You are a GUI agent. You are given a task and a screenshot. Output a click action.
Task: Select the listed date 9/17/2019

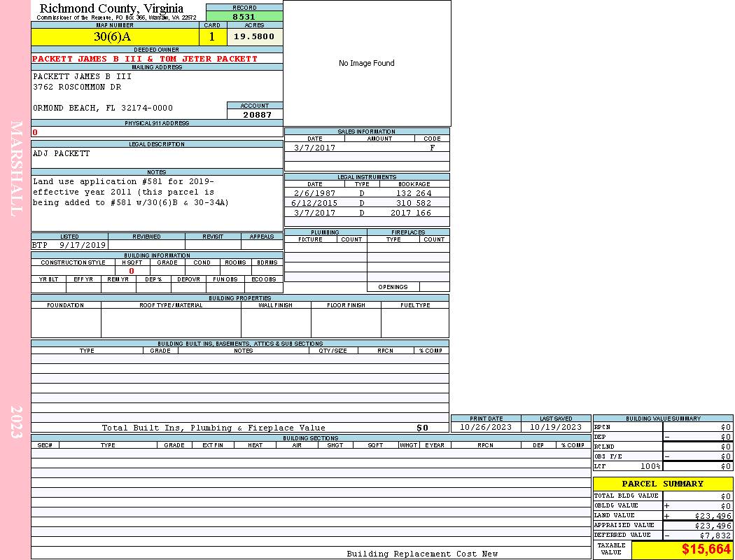click(x=83, y=245)
